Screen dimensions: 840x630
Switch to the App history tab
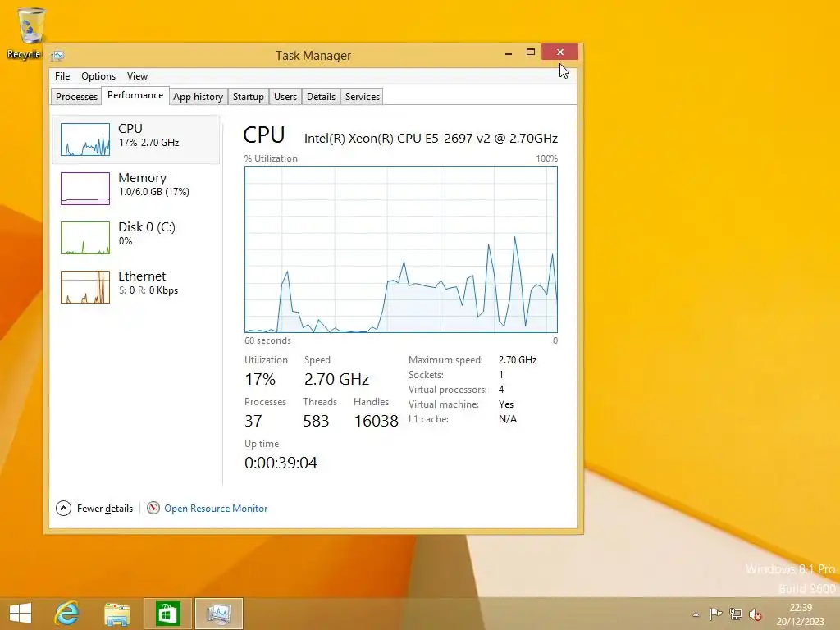(x=198, y=97)
